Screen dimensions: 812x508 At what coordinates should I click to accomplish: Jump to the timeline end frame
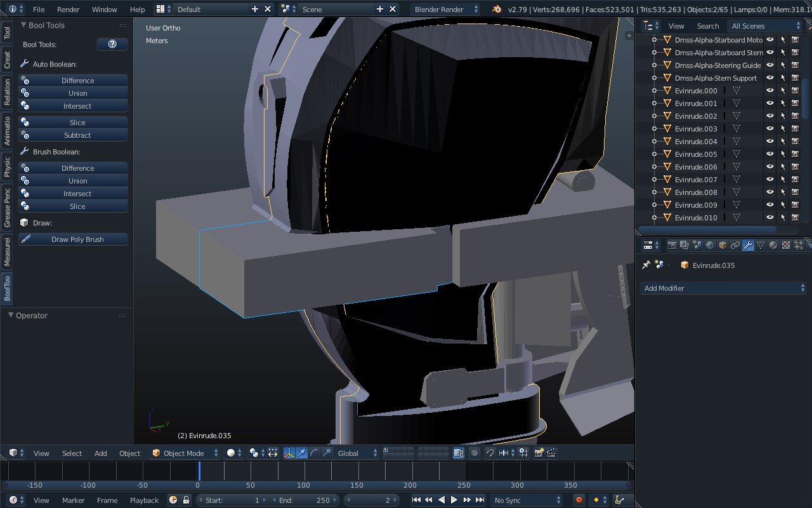tap(480, 500)
